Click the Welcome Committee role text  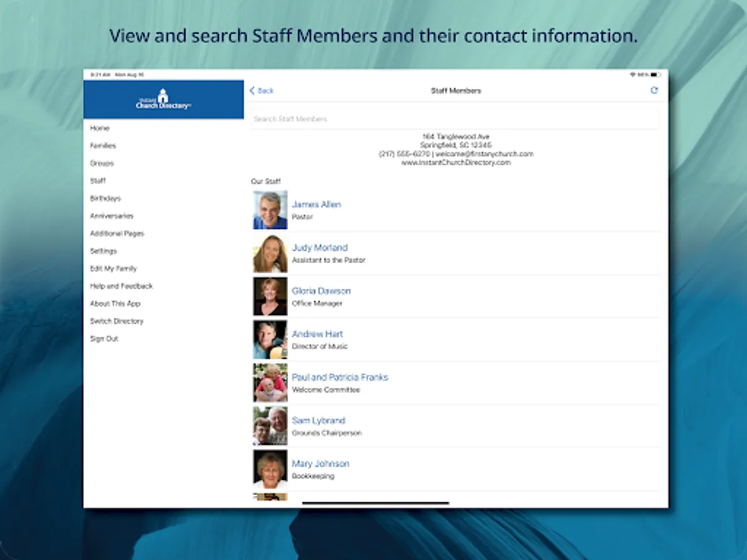point(326,390)
